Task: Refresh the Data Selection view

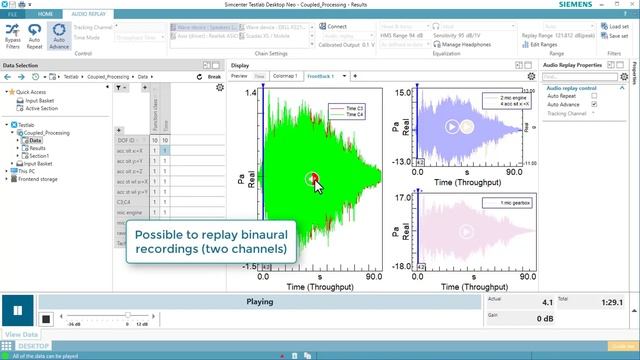Action: tap(199, 77)
